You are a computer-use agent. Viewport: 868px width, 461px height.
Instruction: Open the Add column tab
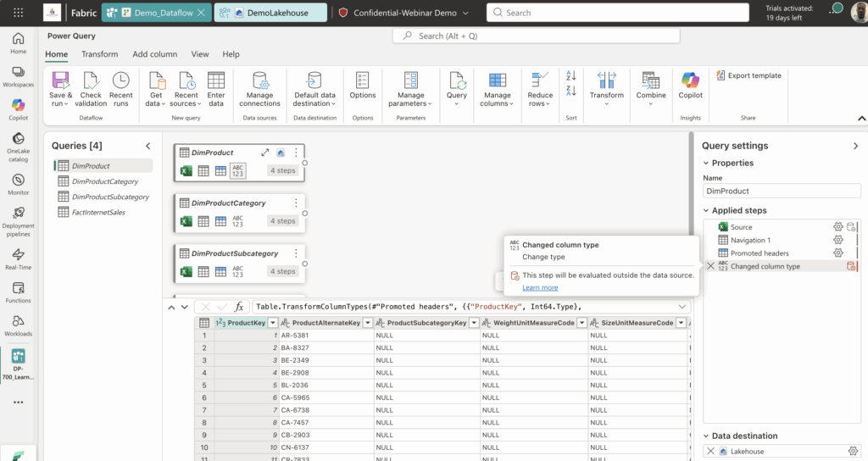point(155,54)
